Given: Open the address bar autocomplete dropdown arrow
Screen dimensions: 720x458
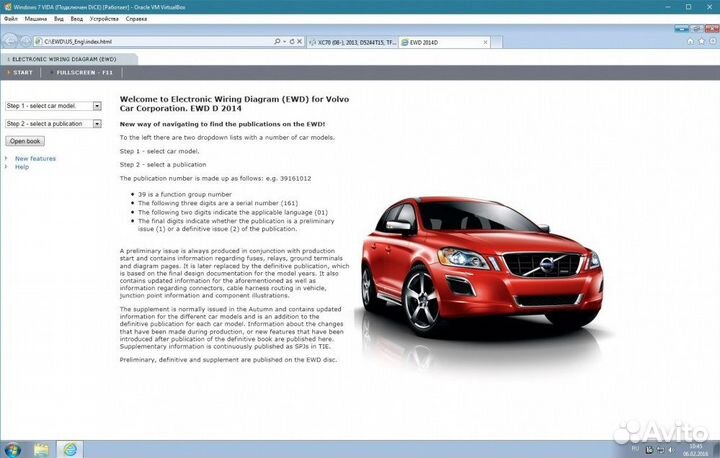Looking at the screenshot, I should click(285, 41).
